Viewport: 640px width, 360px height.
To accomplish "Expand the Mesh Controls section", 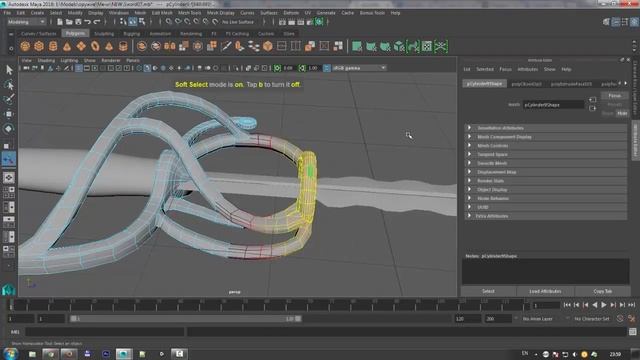I will click(546, 146).
